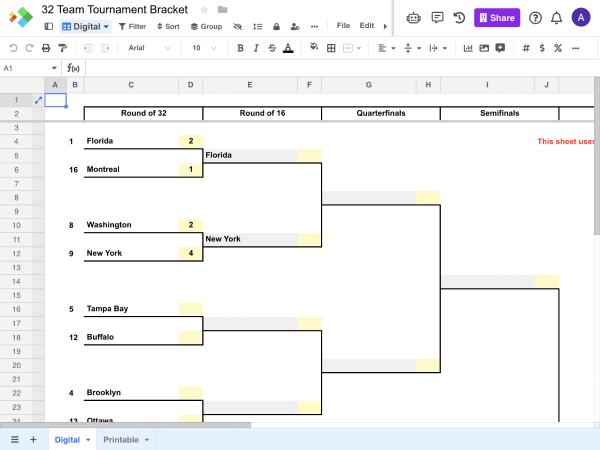Toggle bold formatting
The height and width of the screenshot is (450, 600).
pos(240,48)
